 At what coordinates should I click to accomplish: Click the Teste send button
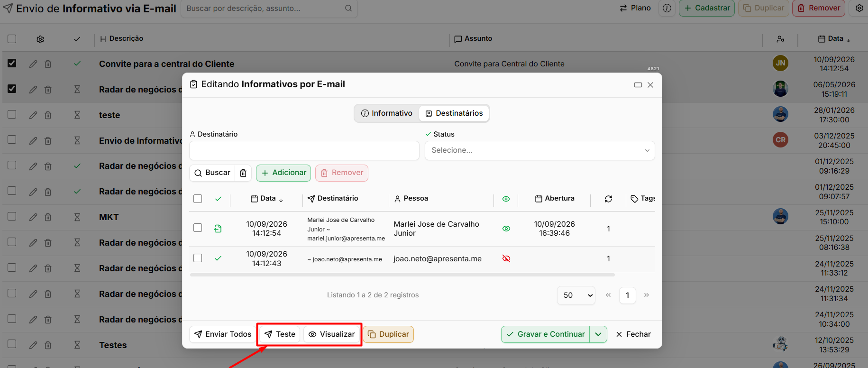[x=280, y=334]
